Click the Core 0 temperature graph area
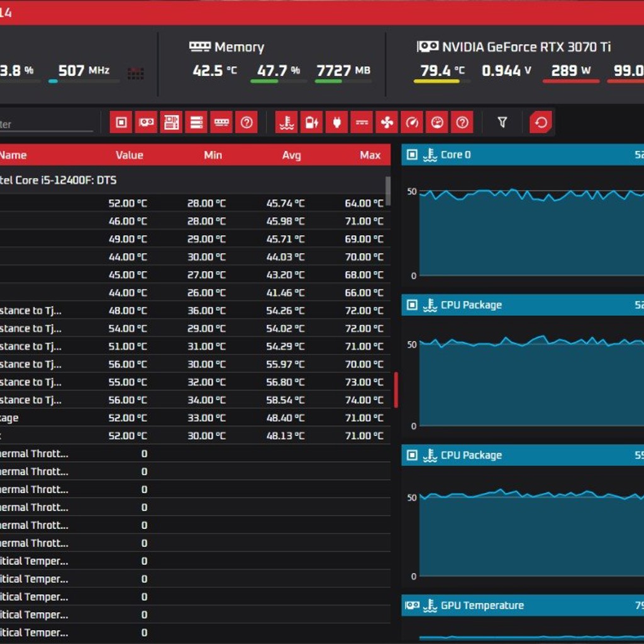The width and height of the screenshot is (644, 644). (531, 234)
